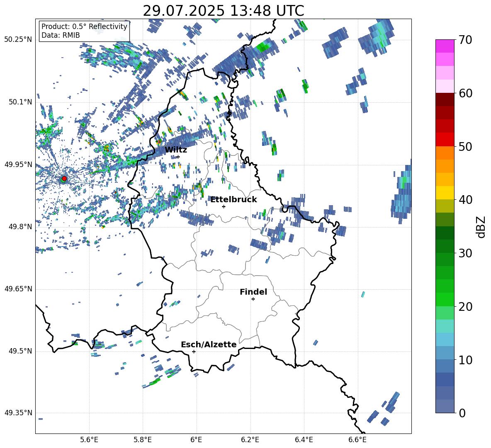Click the colorbar value 60
This screenshot has height=448, width=491.
(465, 93)
